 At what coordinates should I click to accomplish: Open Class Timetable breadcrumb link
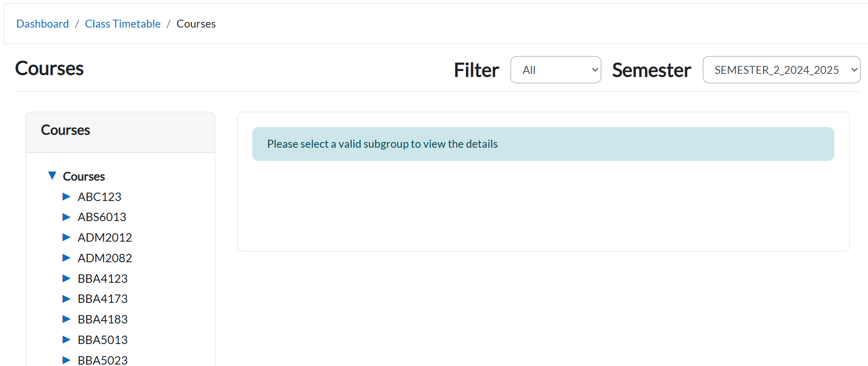point(123,24)
